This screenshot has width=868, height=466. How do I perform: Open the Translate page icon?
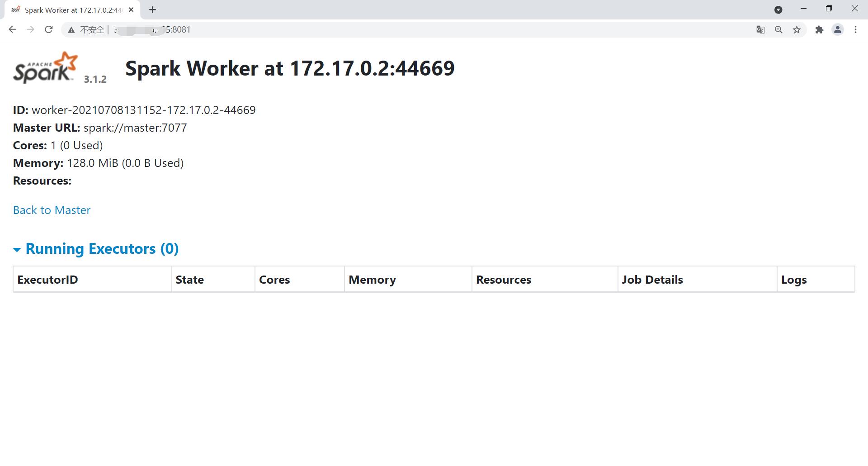coord(760,30)
